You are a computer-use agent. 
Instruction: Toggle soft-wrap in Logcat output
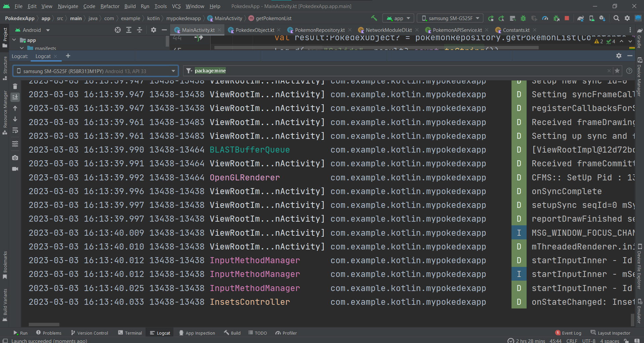[x=15, y=130]
